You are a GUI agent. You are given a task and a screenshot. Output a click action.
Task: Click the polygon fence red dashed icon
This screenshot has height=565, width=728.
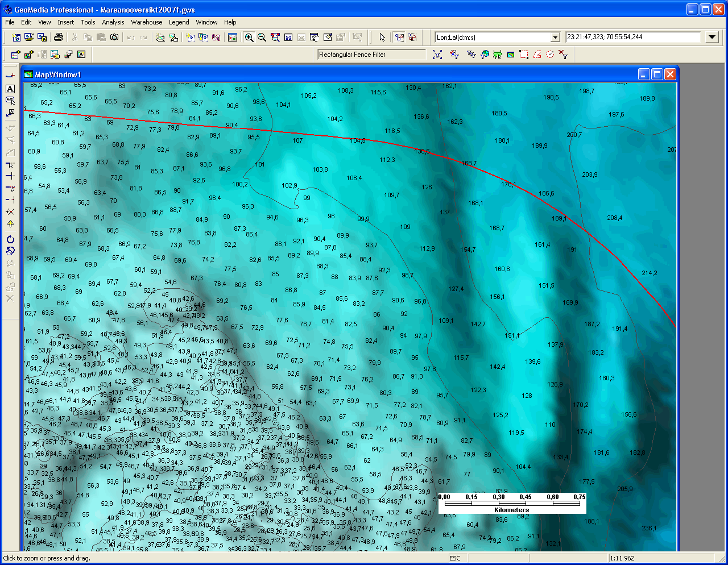pos(537,55)
